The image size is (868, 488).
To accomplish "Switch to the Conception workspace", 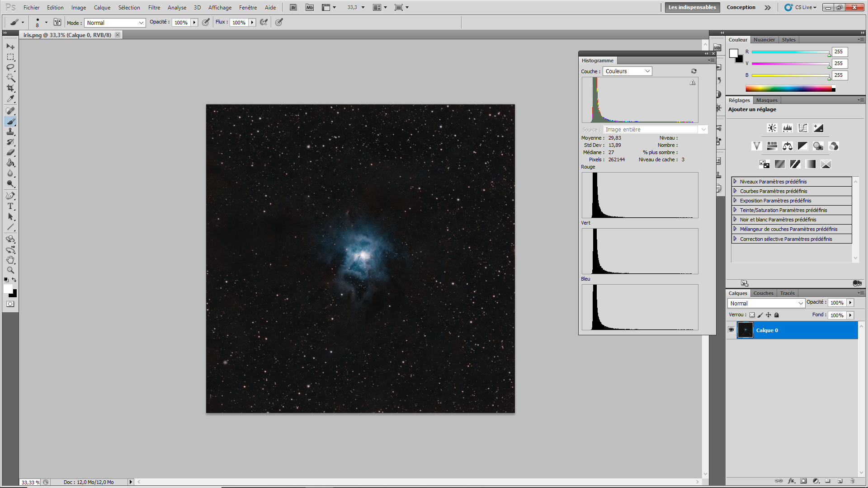I will [x=741, y=7].
